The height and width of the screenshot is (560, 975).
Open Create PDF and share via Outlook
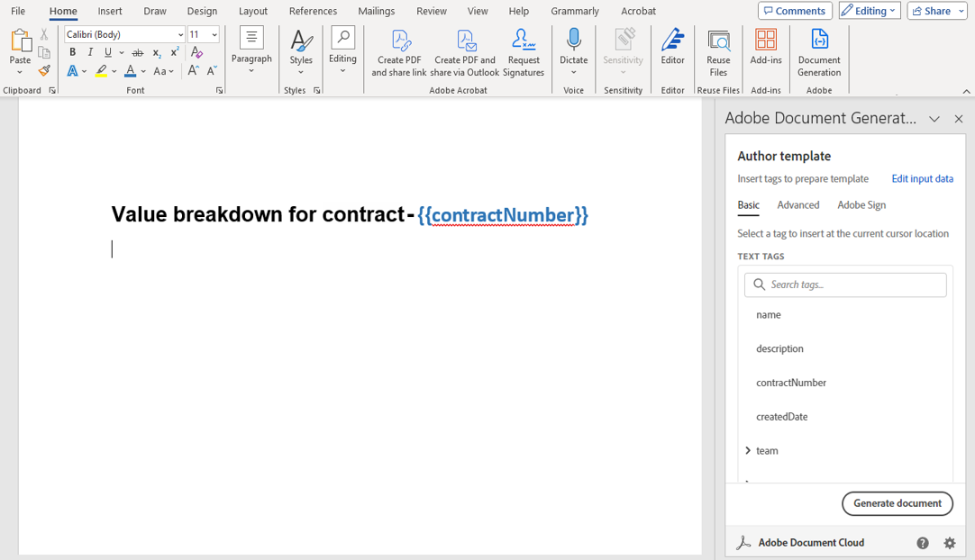(465, 52)
